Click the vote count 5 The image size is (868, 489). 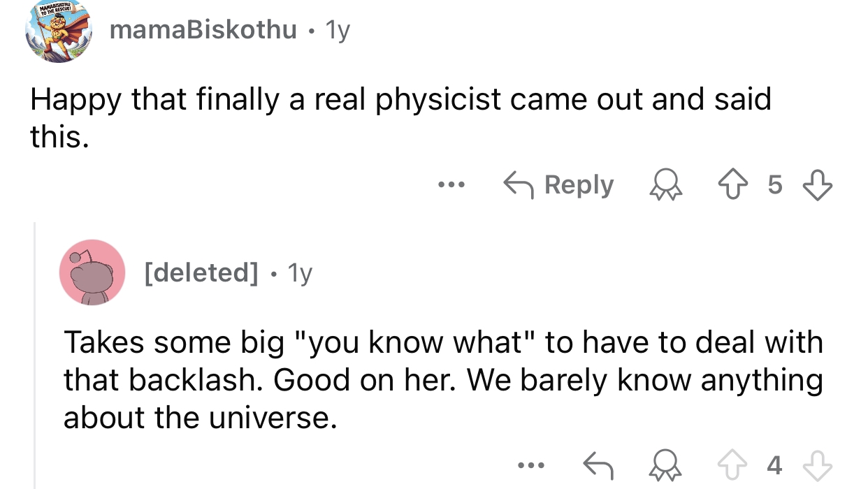[x=774, y=185]
